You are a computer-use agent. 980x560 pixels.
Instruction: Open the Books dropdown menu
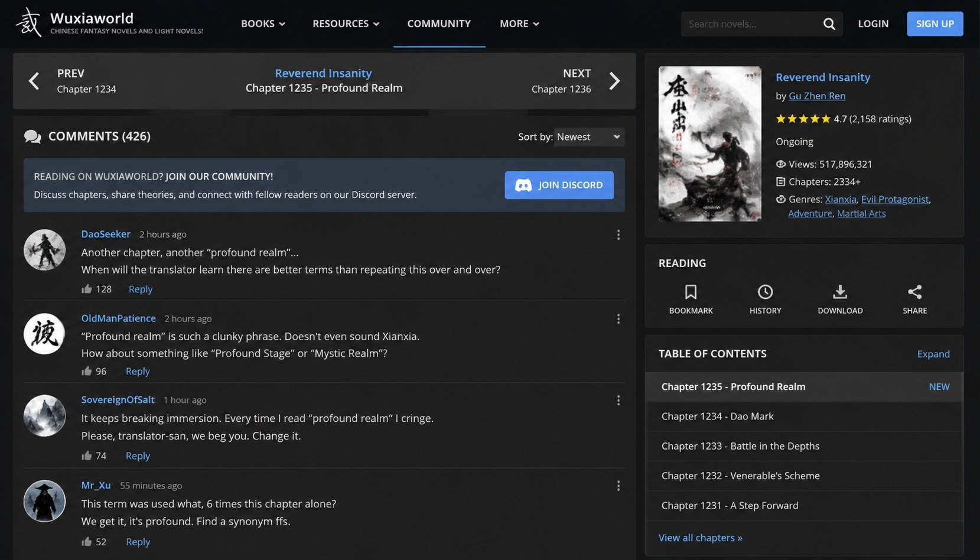coord(263,24)
